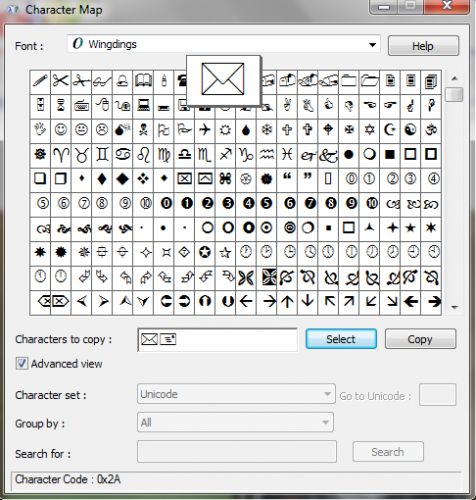This screenshot has width=476, height=500.
Task: Click the snowflake glyph
Action: pos(266,130)
